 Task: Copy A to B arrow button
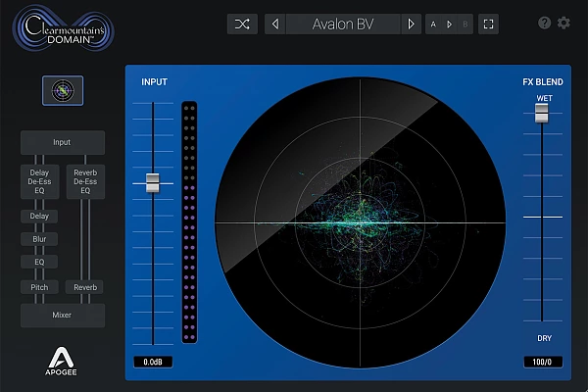449,24
